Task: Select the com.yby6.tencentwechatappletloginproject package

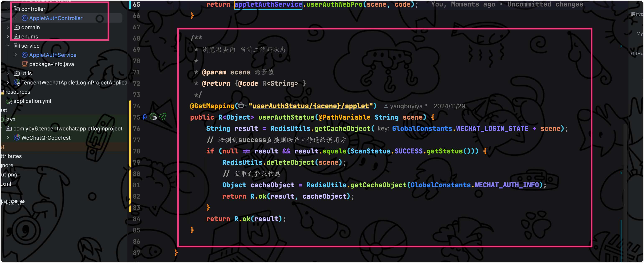Action: coord(68,129)
